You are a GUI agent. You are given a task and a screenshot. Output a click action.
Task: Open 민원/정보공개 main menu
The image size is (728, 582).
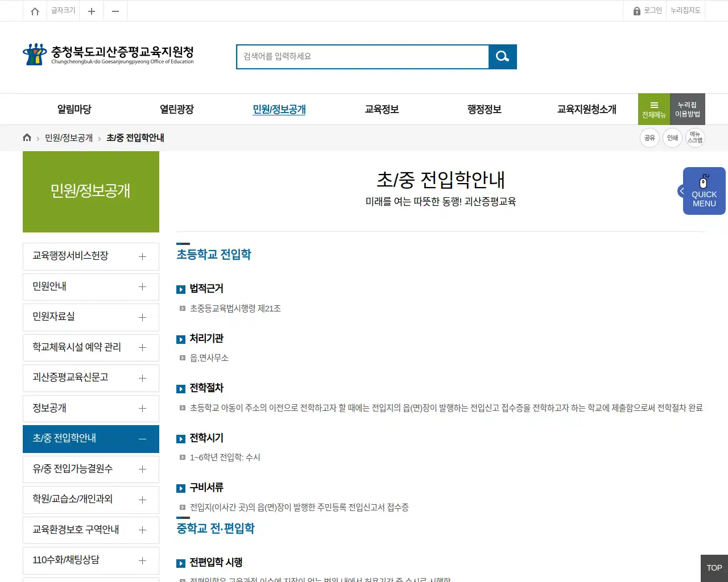click(x=279, y=109)
